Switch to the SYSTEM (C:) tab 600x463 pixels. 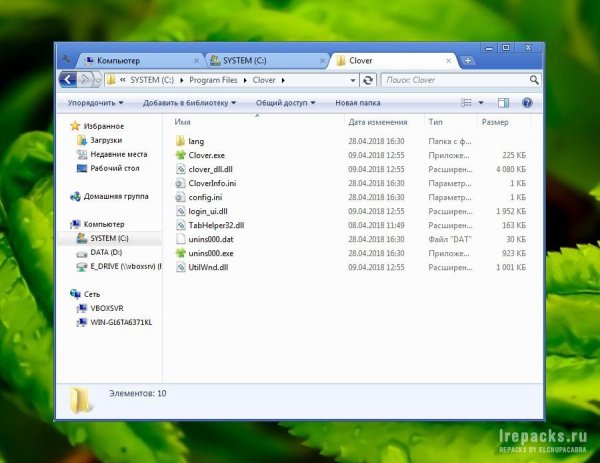266,60
